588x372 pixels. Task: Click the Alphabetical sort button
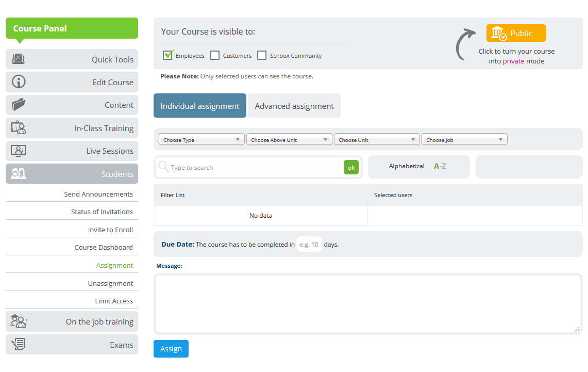pos(419,166)
